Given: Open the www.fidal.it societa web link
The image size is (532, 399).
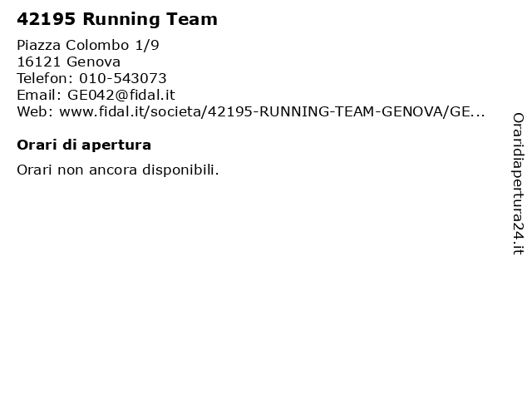Looking at the screenshot, I should click(272, 111).
